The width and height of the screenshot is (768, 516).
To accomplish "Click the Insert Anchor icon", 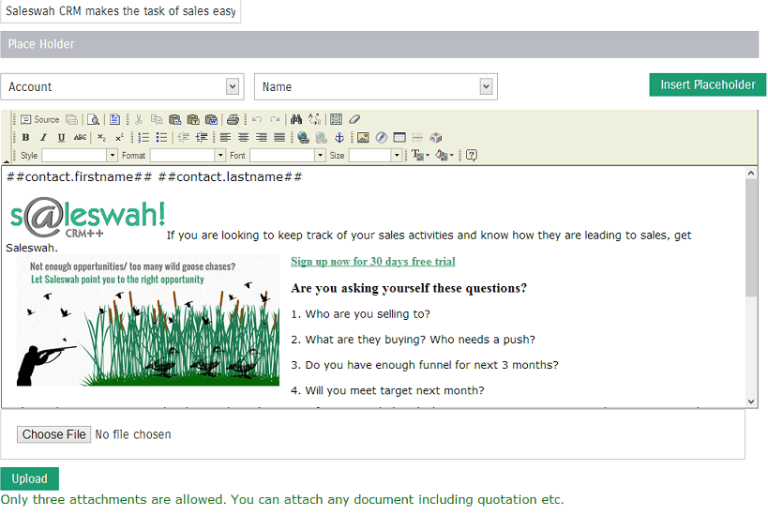I will [339, 138].
